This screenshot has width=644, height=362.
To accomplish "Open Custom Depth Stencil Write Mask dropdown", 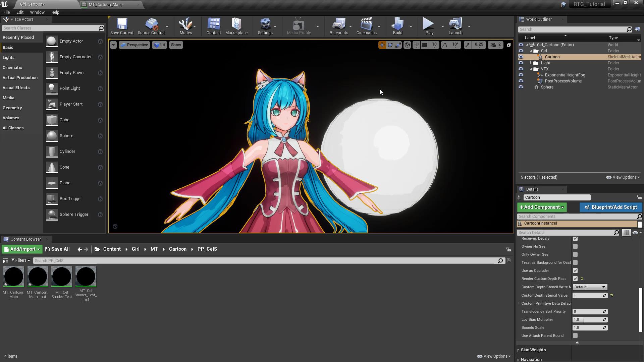I will pos(590,287).
